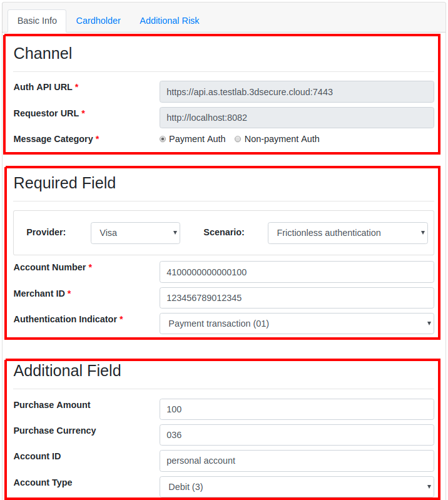Click the Message Category label text
448x500 pixels.
[53, 139]
